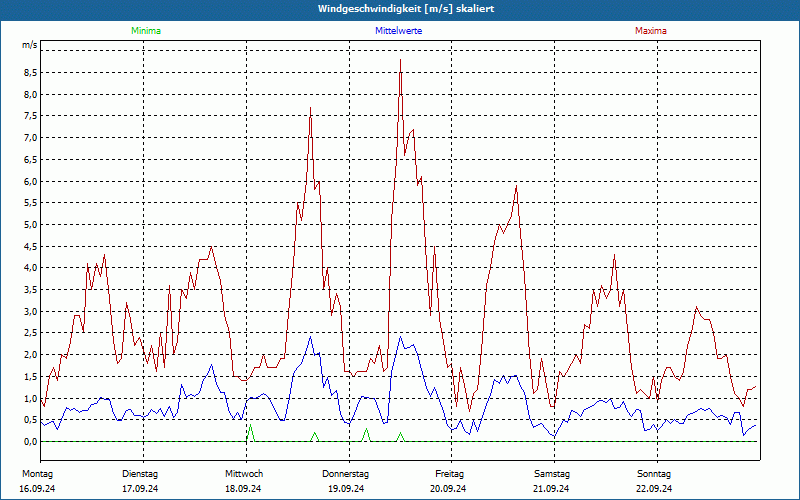This screenshot has height=500, width=800.
Task: Click the red Maxima peak on Mittwoch
Action: 310,108
